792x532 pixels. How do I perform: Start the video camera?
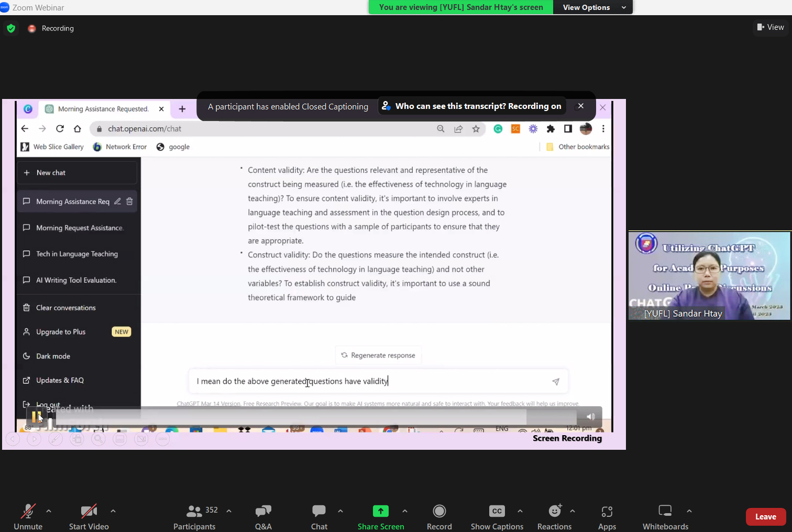click(x=89, y=516)
